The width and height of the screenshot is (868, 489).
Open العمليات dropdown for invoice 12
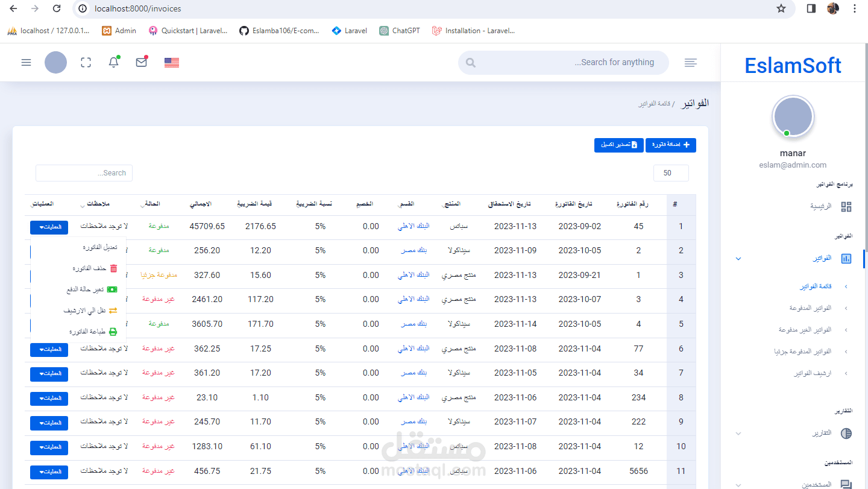49,447
